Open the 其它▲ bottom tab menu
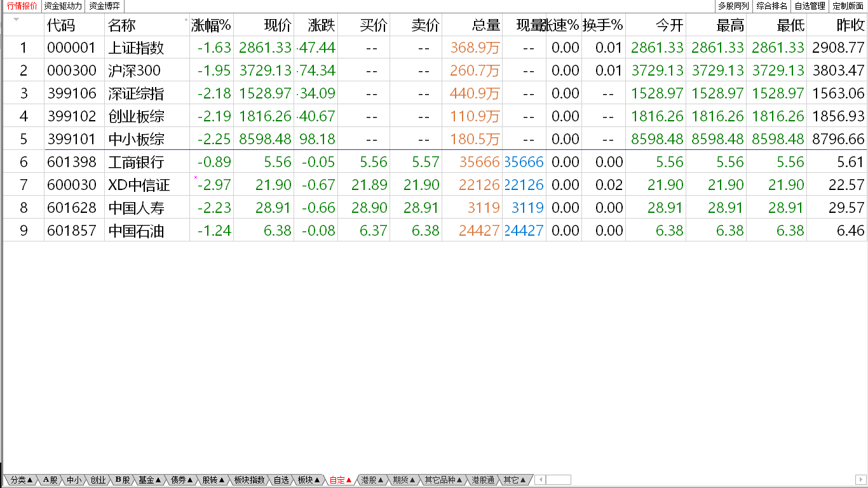Viewport: 868px width, 488px height. pyautogui.click(x=515, y=480)
